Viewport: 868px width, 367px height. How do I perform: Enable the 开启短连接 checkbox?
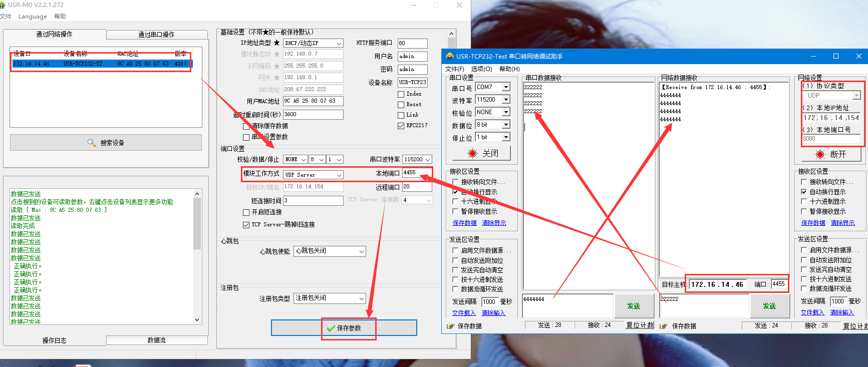point(246,212)
